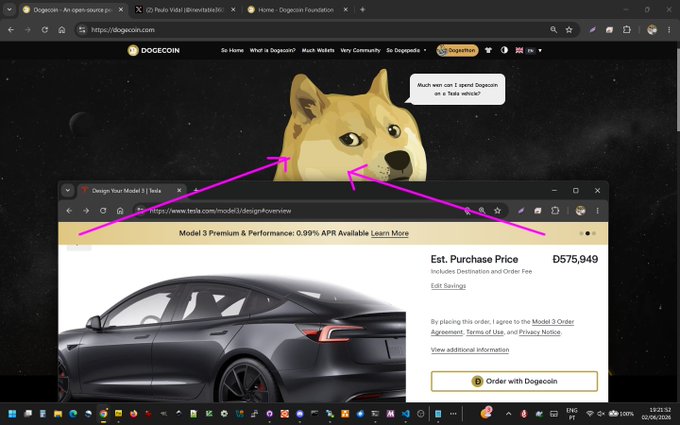Click the muted volume icon in tray
The image size is (680, 425).
click(x=601, y=414)
